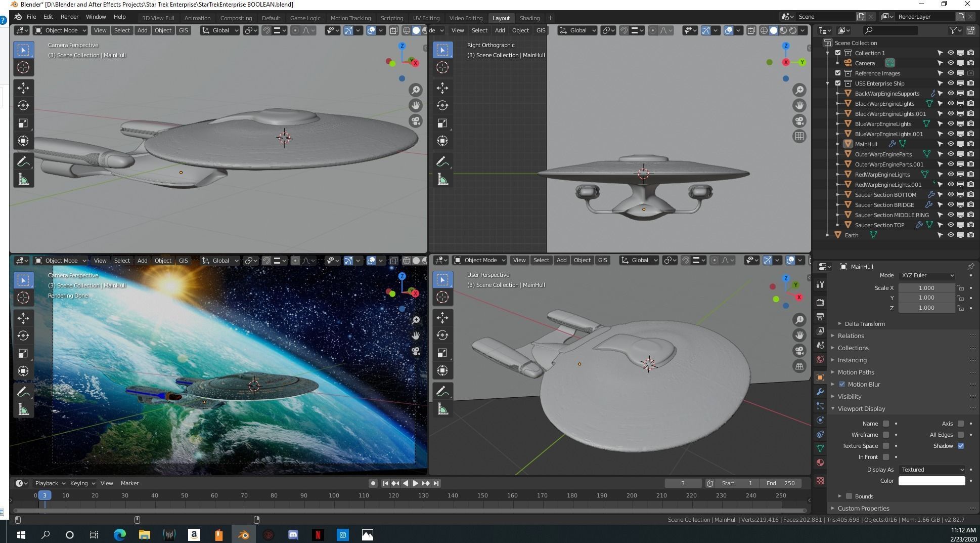Uncheck the Reference Images collection checkbox
This screenshot has width=980, height=543.
[x=838, y=73]
